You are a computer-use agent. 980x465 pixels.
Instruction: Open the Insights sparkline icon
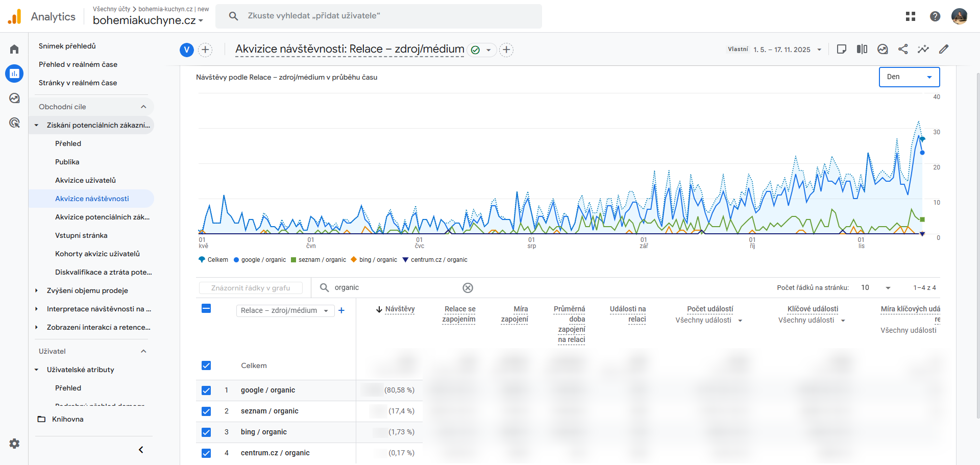(x=923, y=50)
